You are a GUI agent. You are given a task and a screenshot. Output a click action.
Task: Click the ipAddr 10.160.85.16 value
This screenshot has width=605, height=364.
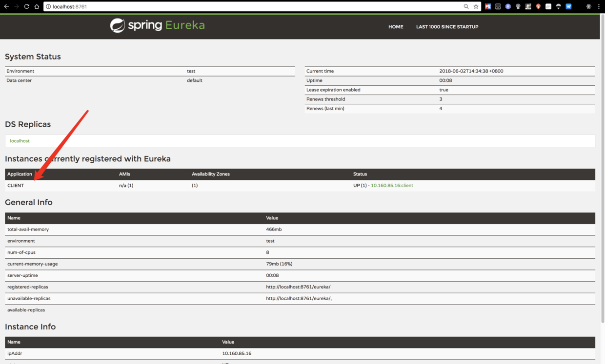237,354
